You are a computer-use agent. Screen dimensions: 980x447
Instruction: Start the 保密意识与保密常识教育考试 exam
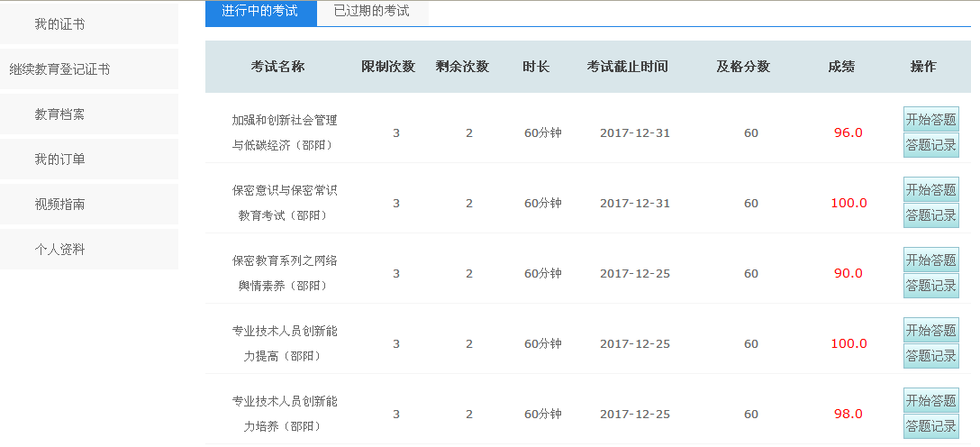[930, 189]
